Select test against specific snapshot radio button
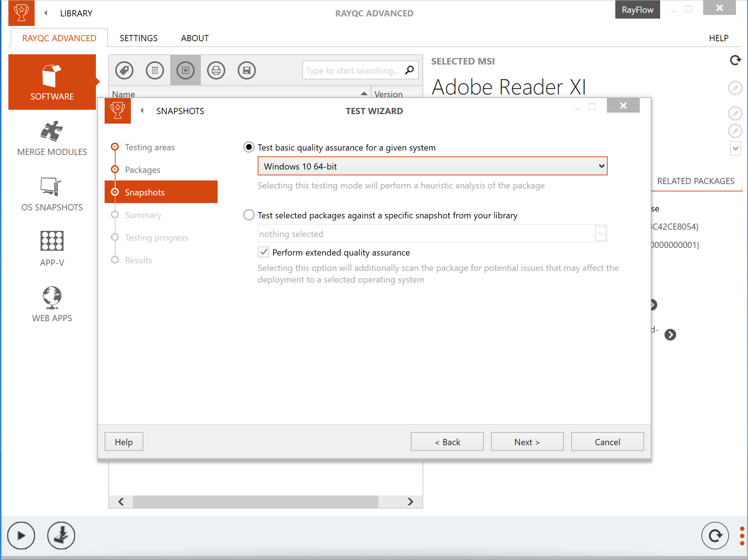748x560 pixels. click(x=249, y=215)
